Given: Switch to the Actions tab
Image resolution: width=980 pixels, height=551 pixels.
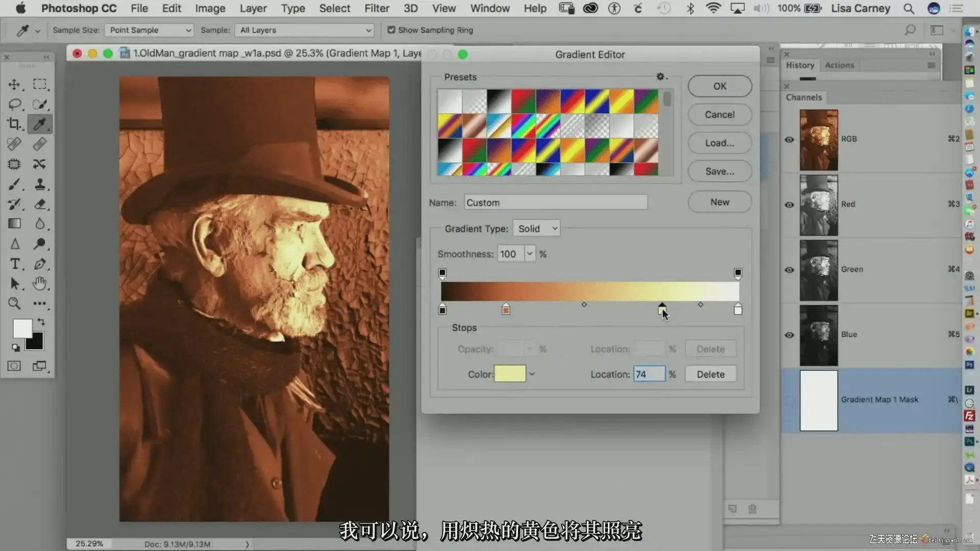Looking at the screenshot, I should pos(839,65).
